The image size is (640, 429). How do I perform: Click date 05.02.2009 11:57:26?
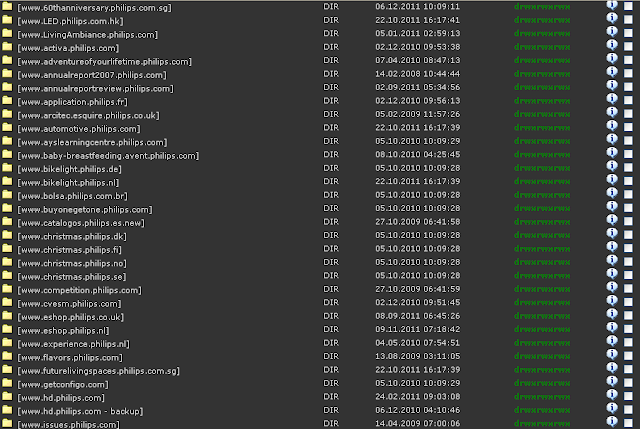click(x=418, y=114)
